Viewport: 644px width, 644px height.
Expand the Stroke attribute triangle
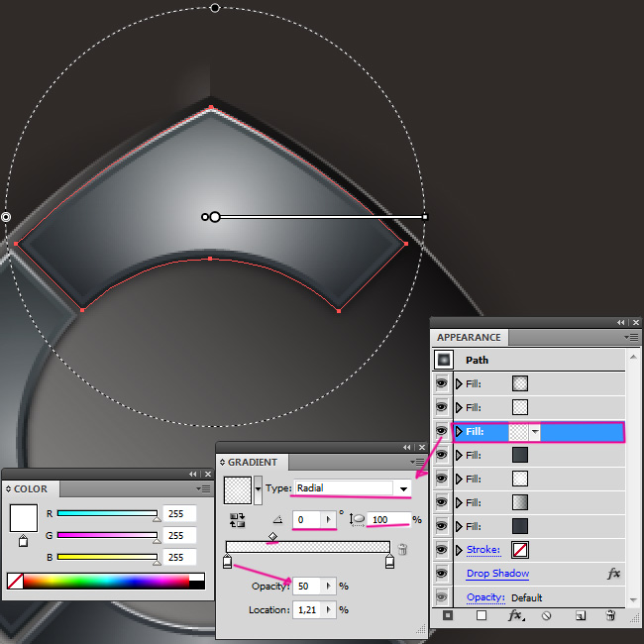click(x=459, y=550)
